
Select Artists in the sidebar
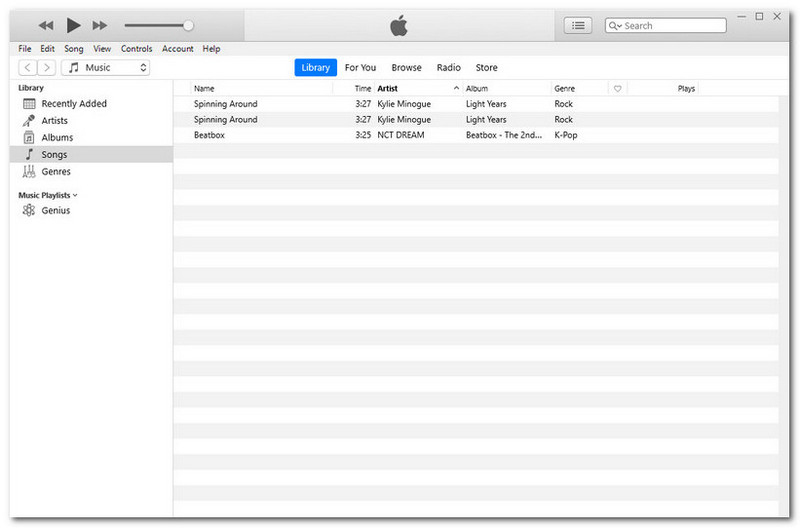click(x=91, y=120)
